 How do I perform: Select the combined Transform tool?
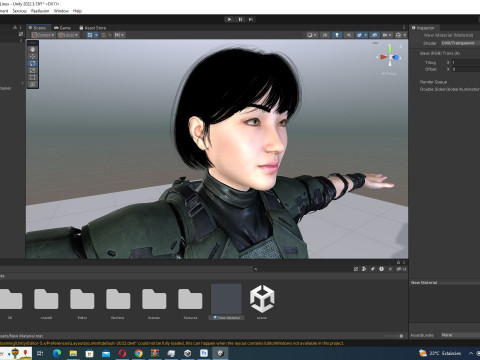(33, 84)
